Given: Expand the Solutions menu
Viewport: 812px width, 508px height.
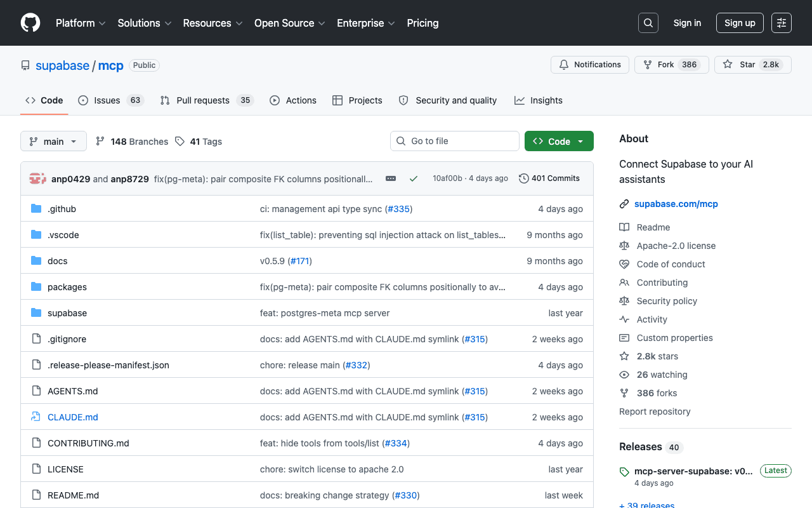Looking at the screenshot, I should point(145,23).
